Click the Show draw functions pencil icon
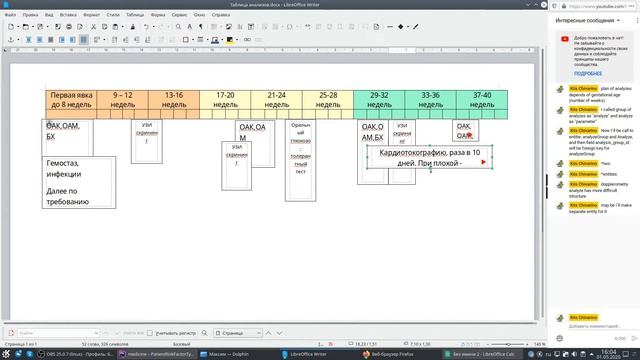Image resolution: width=640 pixels, height=360 pixels. tap(416, 27)
